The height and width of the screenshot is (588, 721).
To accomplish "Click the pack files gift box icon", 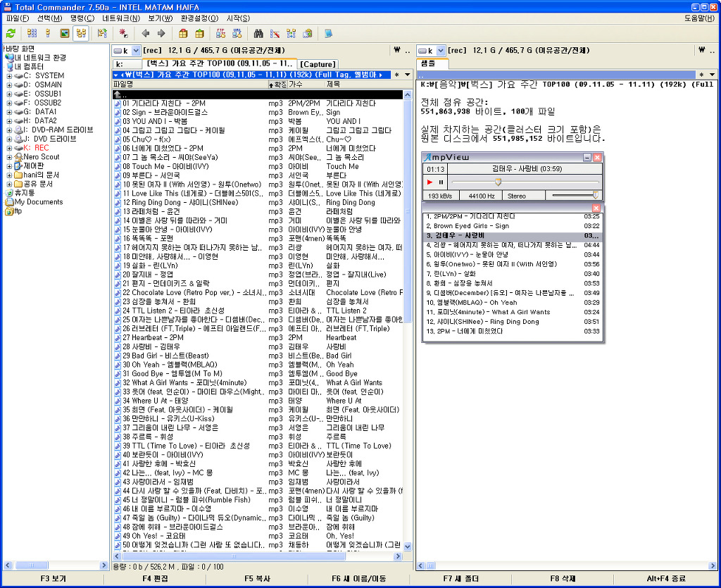I will [183, 33].
